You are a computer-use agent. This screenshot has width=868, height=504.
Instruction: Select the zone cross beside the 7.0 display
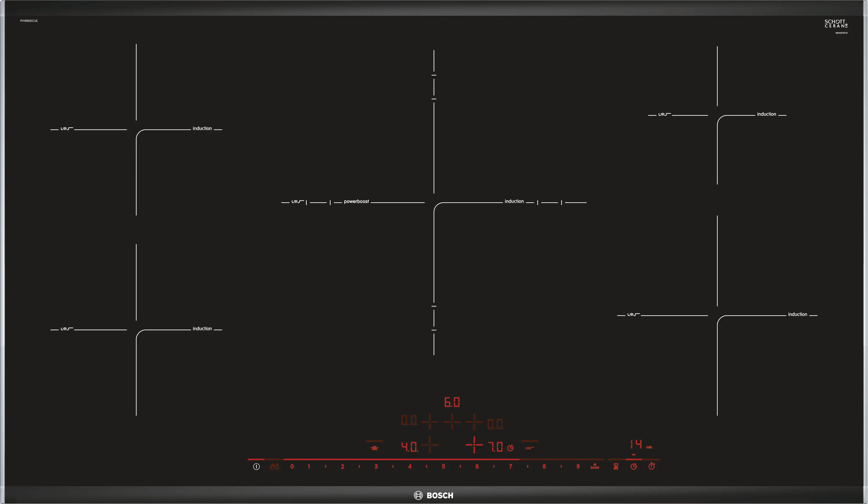(x=474, y=444)
